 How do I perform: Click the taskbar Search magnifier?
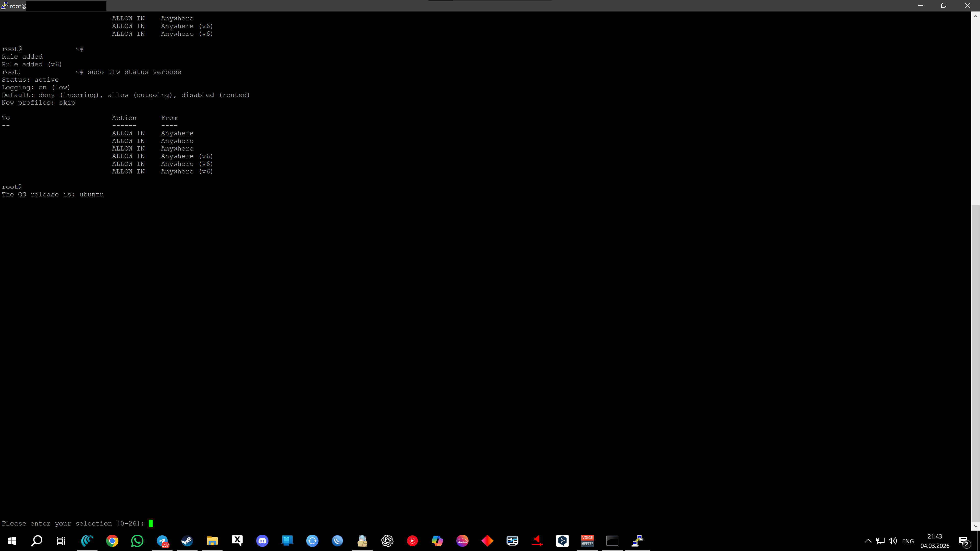click(x=37, y=540)
